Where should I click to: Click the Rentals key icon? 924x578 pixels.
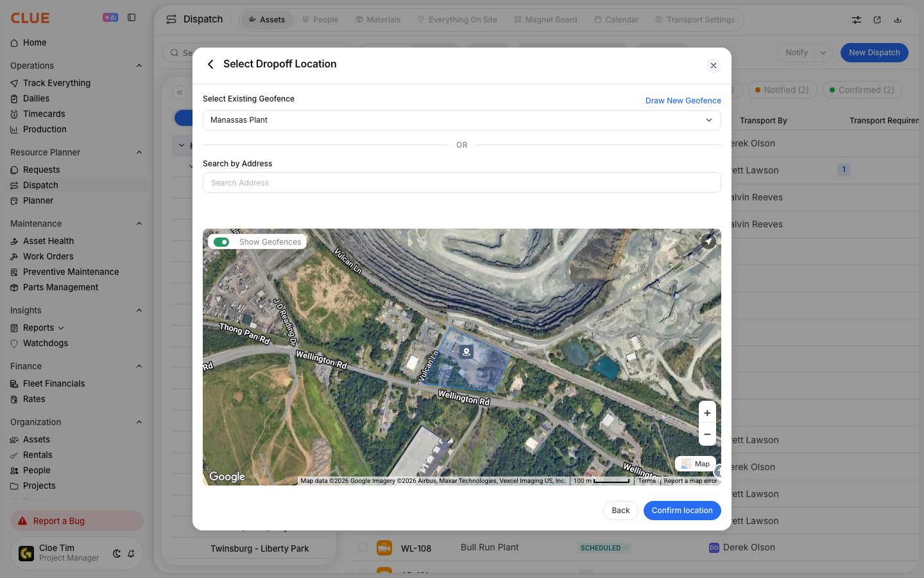pos(14,455)
